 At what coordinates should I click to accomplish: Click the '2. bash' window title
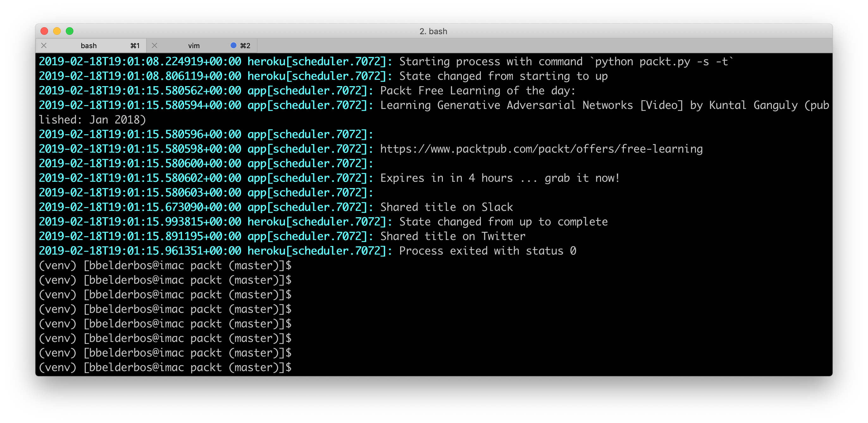point(433,31)
